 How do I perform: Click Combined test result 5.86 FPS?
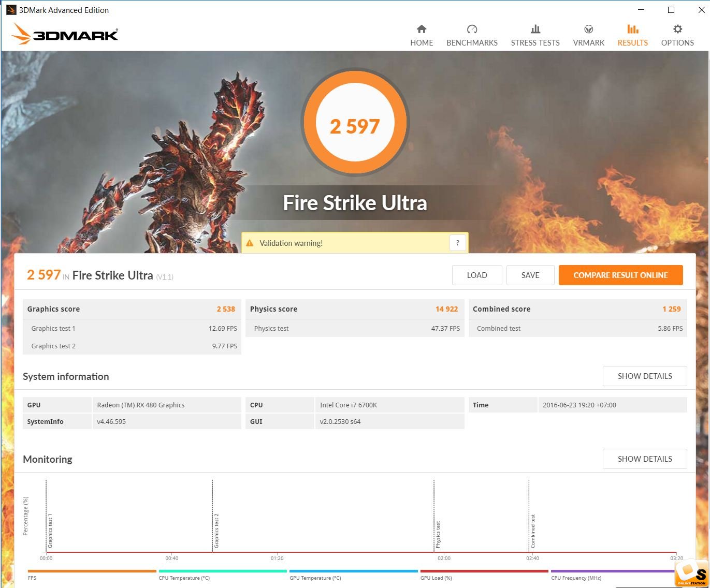[x=670, y=328]
